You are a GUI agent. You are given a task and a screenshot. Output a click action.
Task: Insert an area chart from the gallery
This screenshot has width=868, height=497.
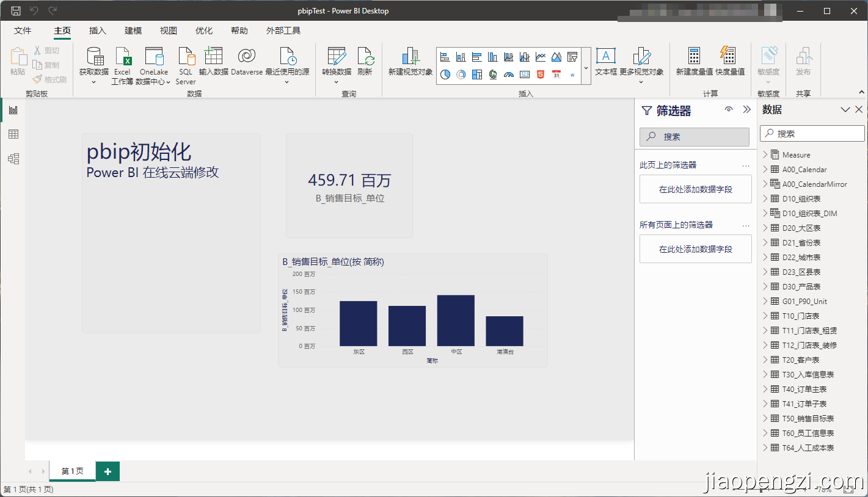(556, 57)
